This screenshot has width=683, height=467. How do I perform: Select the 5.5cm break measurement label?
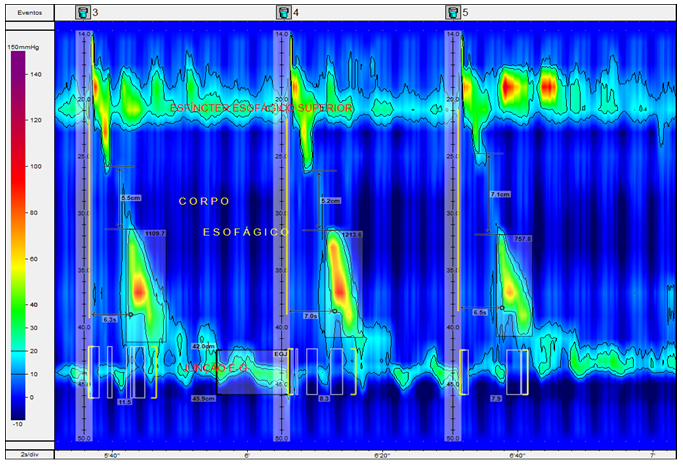pyautogui.click(x=130, y=199)
